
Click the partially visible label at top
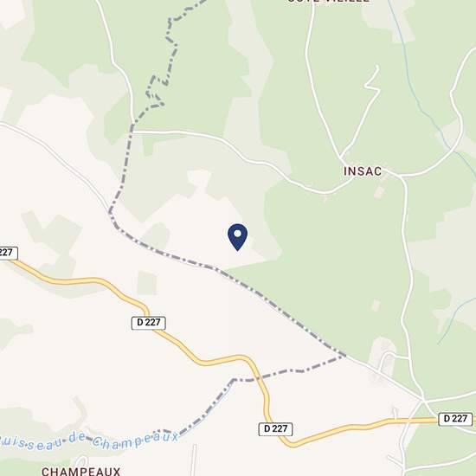click(x=329, y=1)
